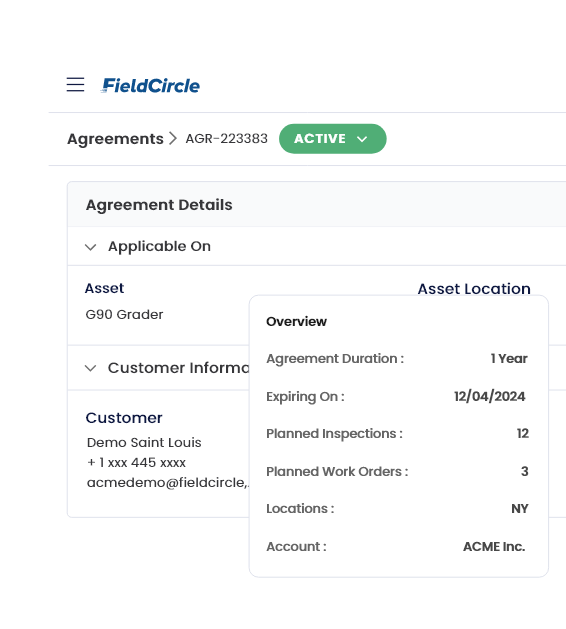Collapse the Customer Information section
The height and width of the screenshot is (629, 566).
click(91, 368)
